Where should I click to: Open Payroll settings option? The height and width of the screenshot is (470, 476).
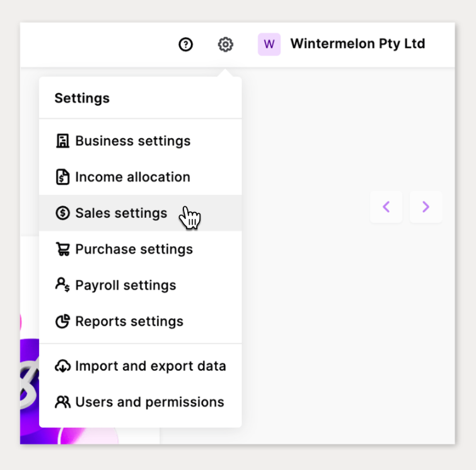125,285
